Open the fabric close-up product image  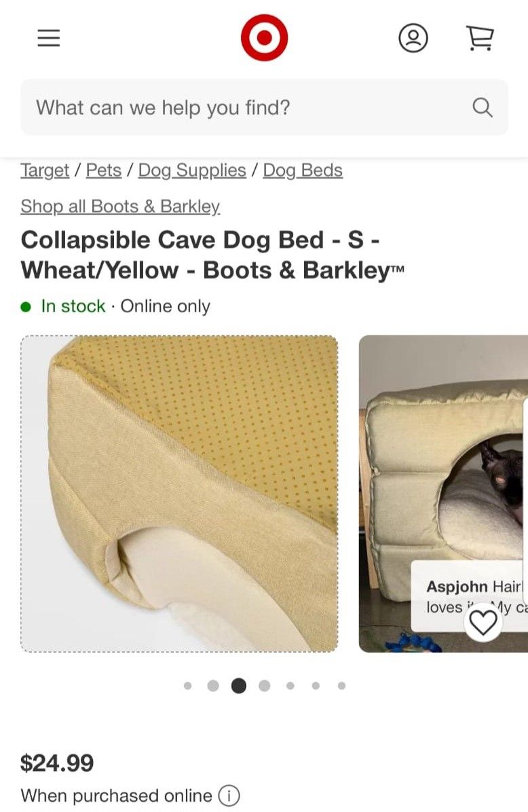[x=179, y=494]
